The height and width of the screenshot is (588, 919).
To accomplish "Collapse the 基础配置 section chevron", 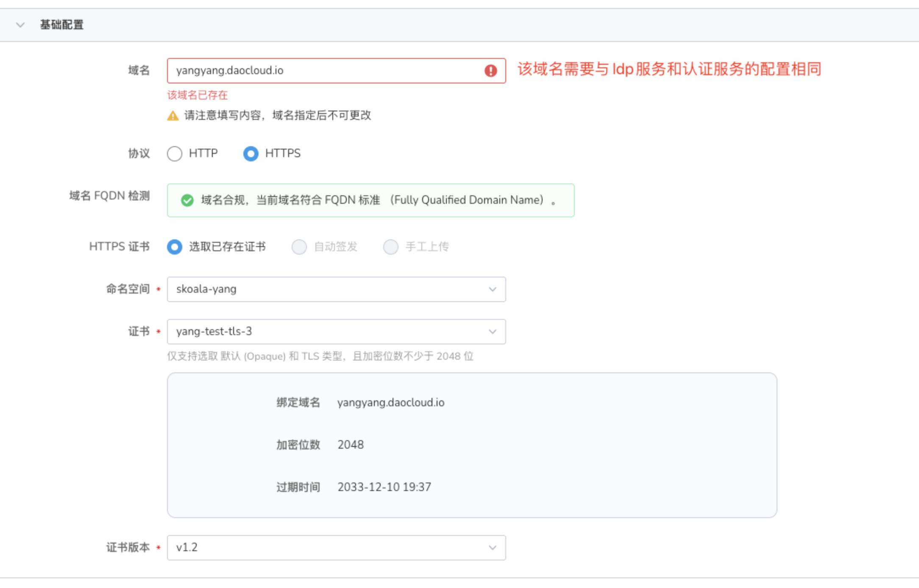I will click(20, 25).
